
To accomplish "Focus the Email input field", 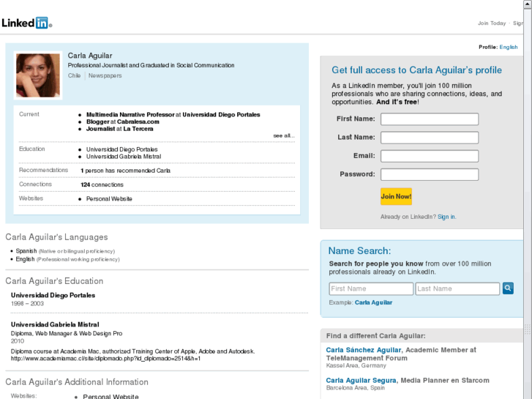I will (x=430, y=156).
